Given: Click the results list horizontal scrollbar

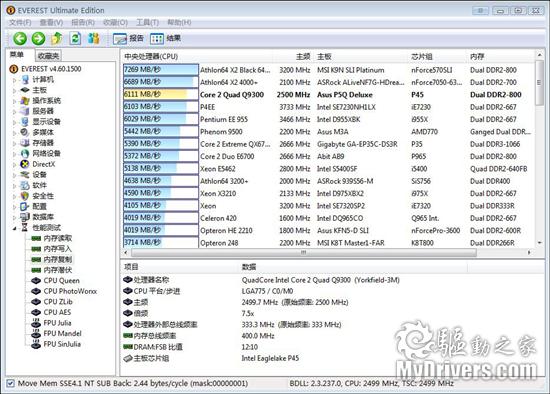Looking at the screenshot, I should coord(303,252).
